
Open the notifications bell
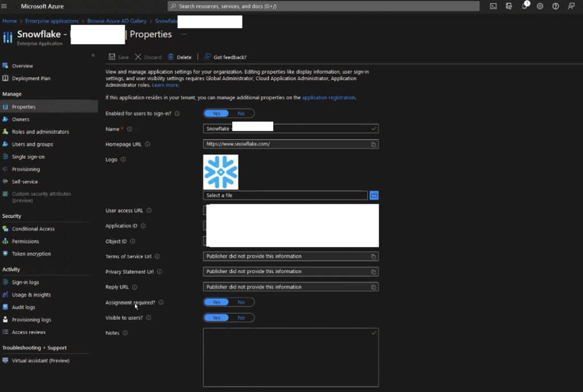[524, 6]
